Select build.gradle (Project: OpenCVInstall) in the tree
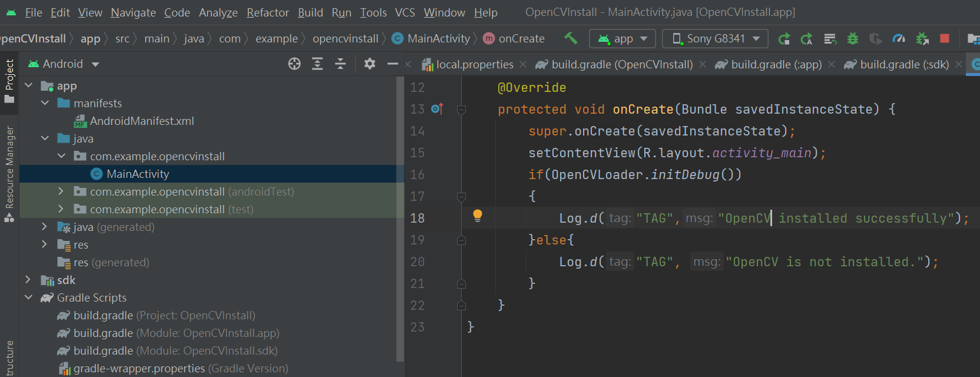Screen dimensions: 980x377 pos(164,315)
